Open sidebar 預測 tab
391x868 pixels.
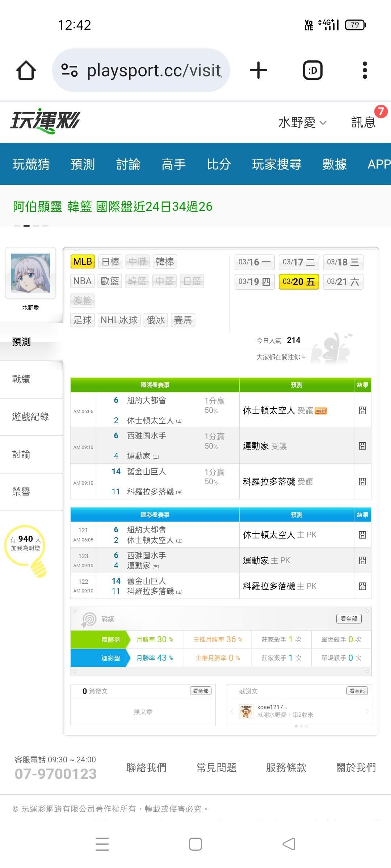tap(31, 342)
